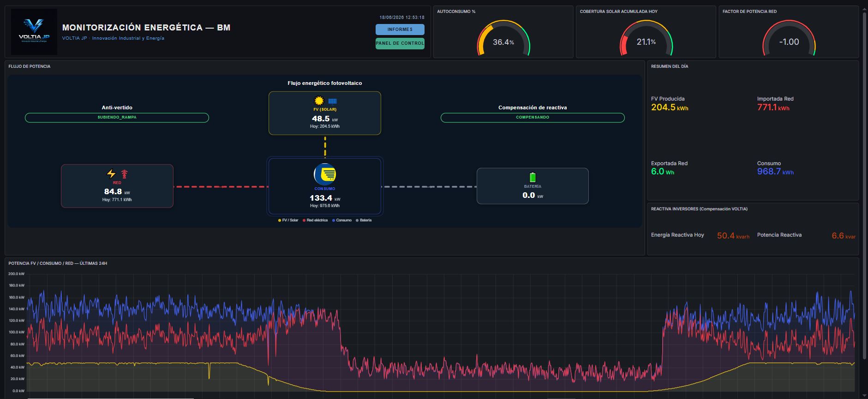Click the horizontal scrollbar at the bottom

pyautogui.click(x=111, y=398)
